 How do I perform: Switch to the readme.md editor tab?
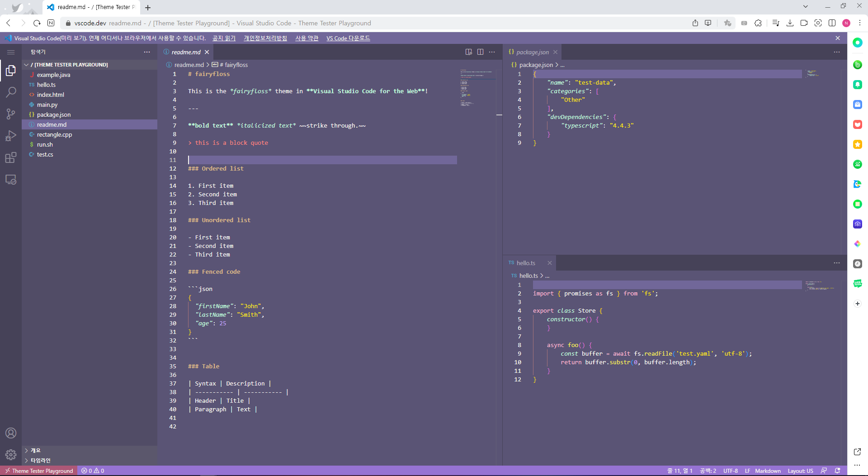coord(186,52)
